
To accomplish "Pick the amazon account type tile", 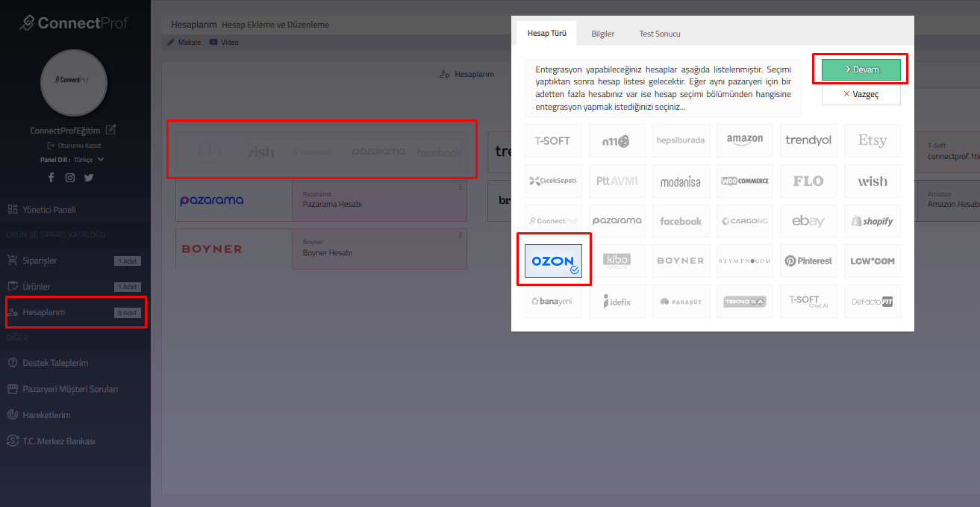I will (x=745, y=140).
